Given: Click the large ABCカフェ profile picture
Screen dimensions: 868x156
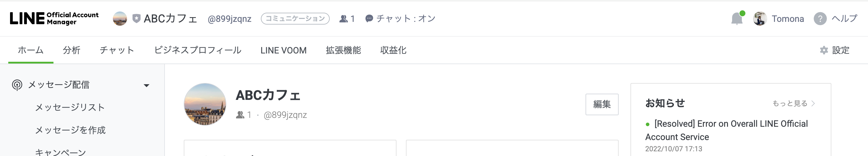Looking at the screenshot, I should 205,105.
